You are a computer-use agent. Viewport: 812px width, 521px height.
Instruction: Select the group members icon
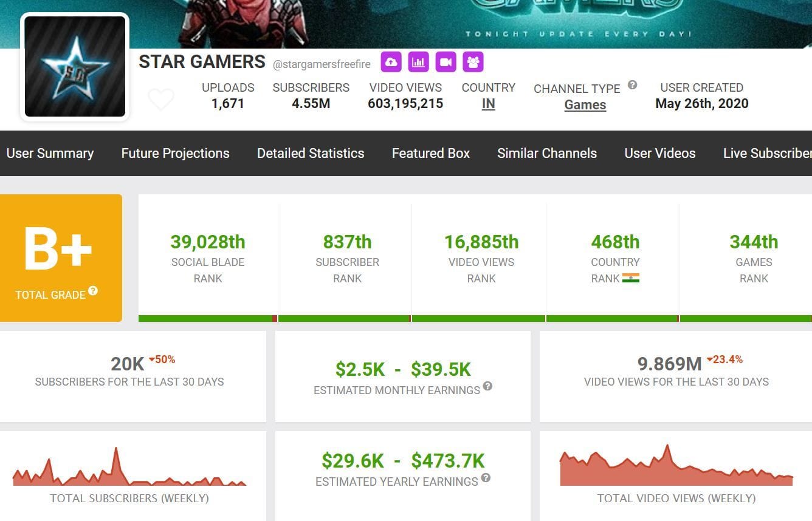click(473, 61)
